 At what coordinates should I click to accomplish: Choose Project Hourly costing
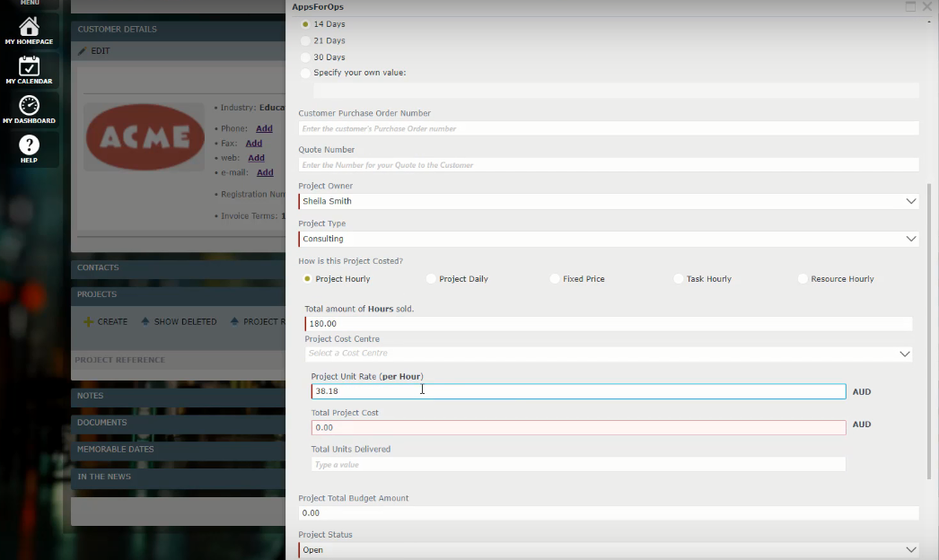coord(307,278)
